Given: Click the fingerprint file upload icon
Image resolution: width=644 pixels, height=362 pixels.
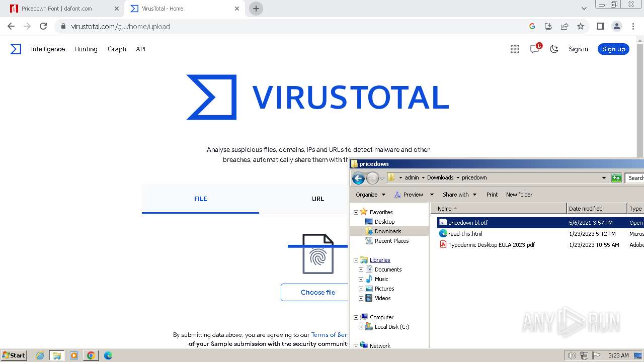Looking at the screenshot, I should (x=318, y=254).
